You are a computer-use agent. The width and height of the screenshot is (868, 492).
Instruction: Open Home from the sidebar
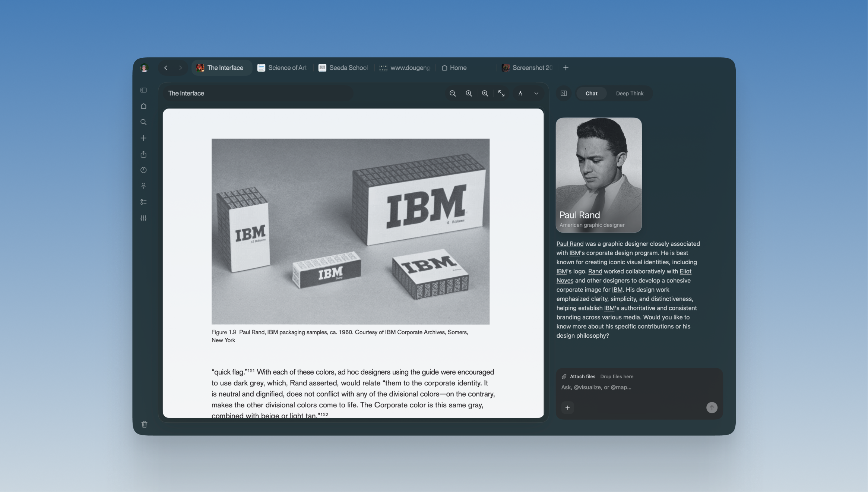(x=143, y=106)
